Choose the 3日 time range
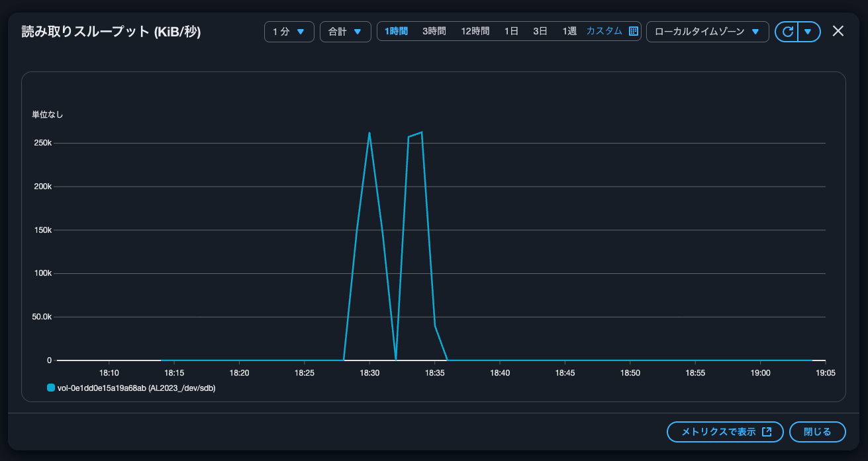 (x=540, y=31)
